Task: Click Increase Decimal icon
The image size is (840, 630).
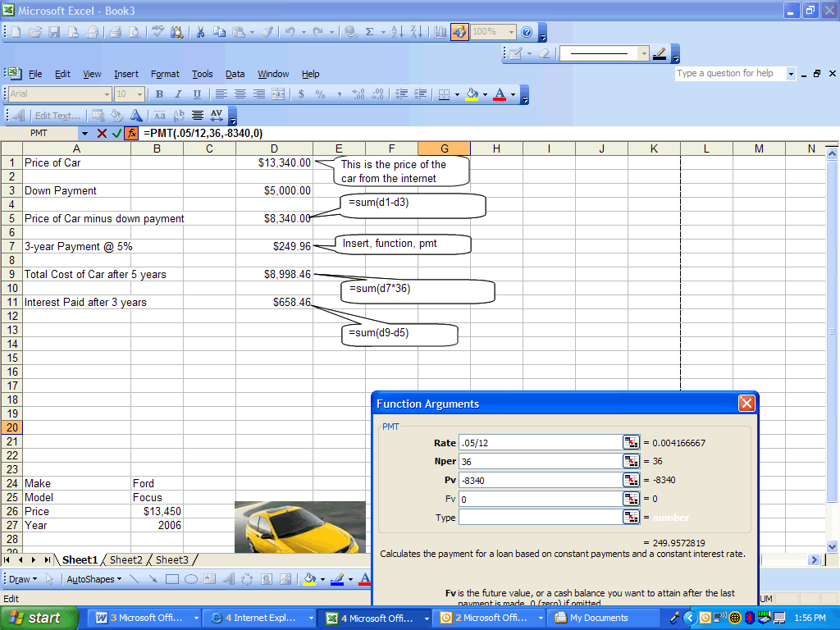Action: pos(358,94)
